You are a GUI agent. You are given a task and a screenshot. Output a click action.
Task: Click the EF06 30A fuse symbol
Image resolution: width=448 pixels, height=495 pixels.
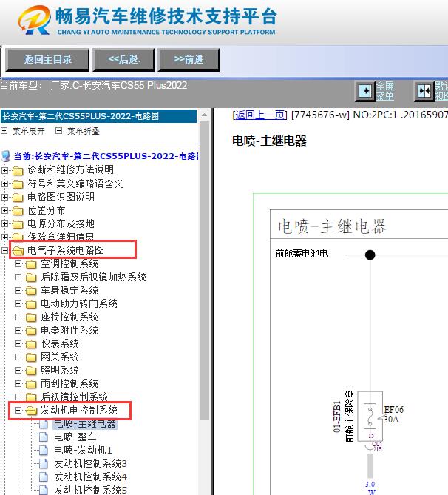coord(370,416)
